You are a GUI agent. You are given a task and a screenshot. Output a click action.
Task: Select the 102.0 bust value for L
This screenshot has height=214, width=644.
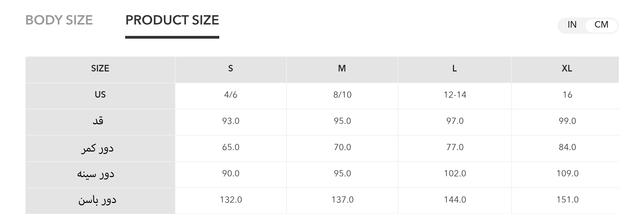tap(455, 173)
